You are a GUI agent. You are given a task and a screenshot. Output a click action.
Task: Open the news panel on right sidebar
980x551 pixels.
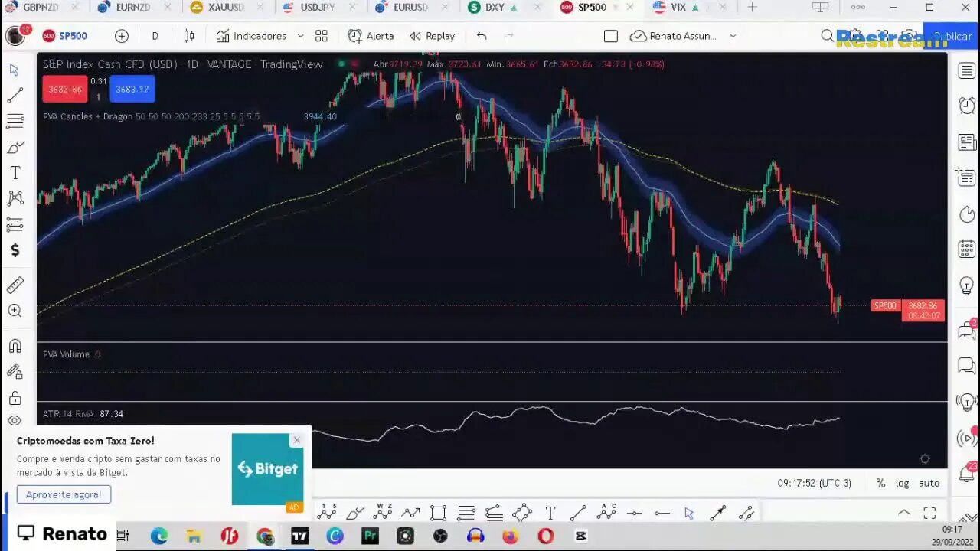click(x=966, y=142)
